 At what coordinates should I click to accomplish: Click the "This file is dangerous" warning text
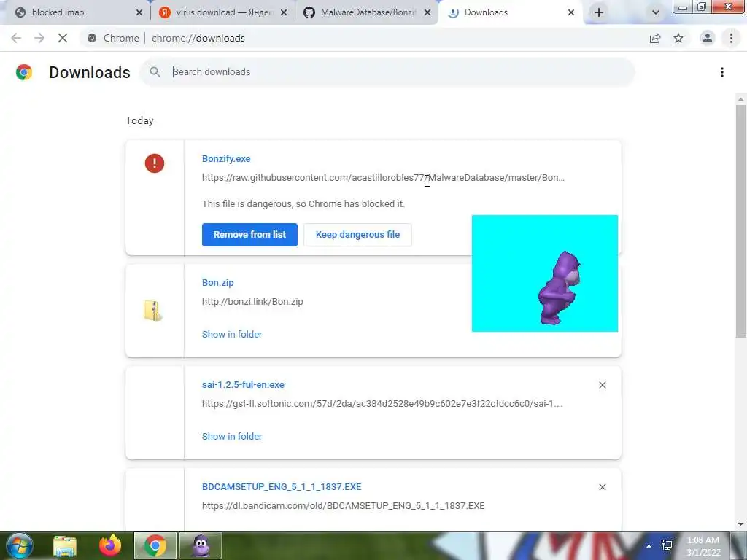(x=303, y=204)
